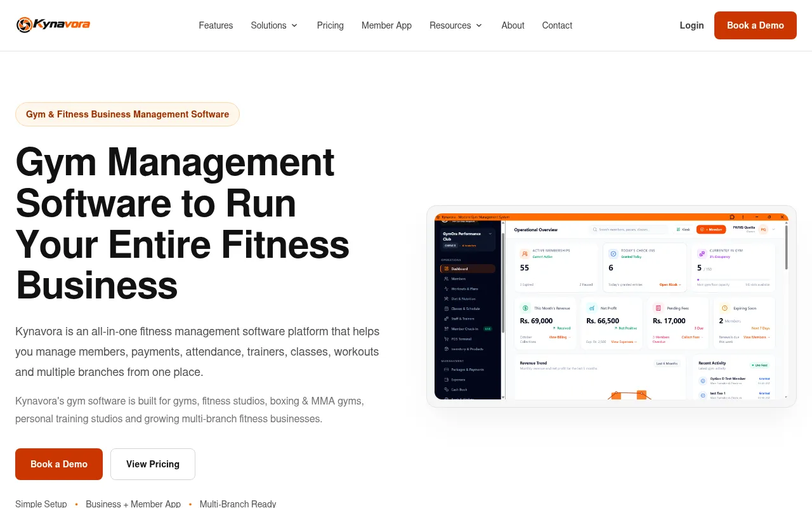812x508 pixels.
Task: Open Member App nav item
Action: (x=386, y=25)
